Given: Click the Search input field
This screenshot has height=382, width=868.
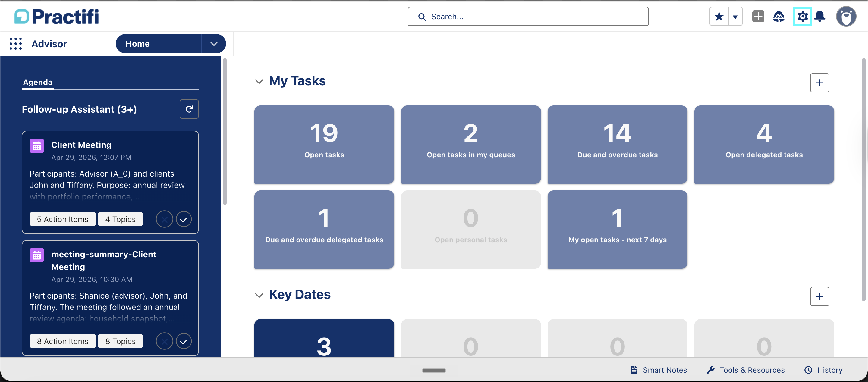Looking at the screenshot, I should [x=528, y=16].
